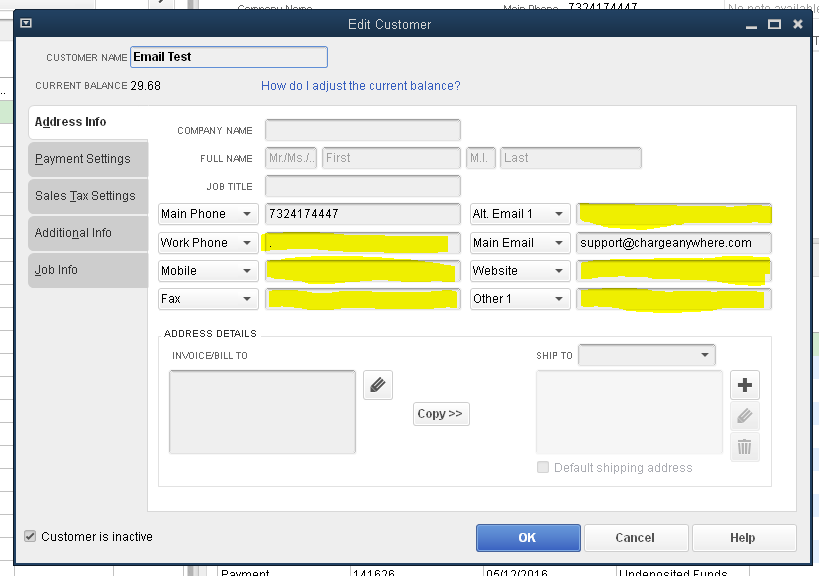This screenshot has height=576, width=819.
Task: Enable Default shipping address checkbox
Action: [543, 467]
